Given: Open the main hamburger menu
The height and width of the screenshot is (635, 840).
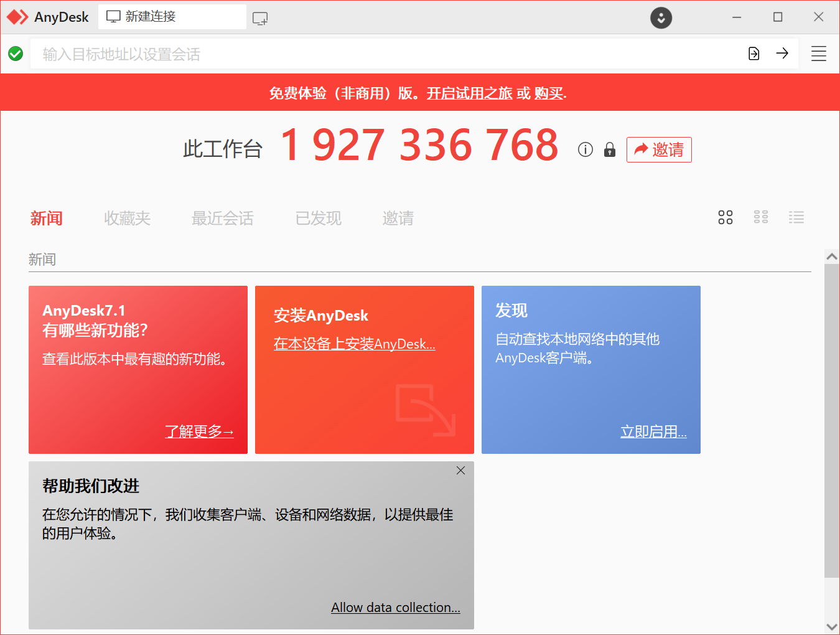Looking at the screenshot, I should click(x=819, y=54).
